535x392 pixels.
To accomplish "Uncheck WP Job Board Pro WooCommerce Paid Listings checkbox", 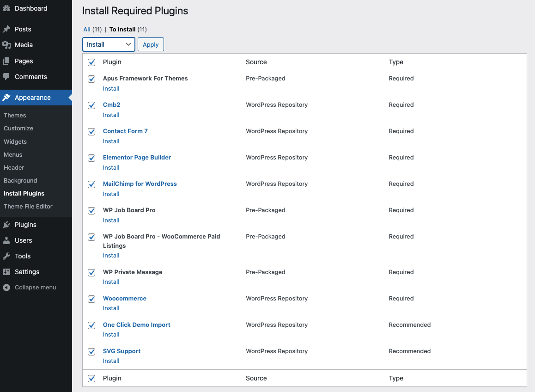I will [x=91, y=237].
